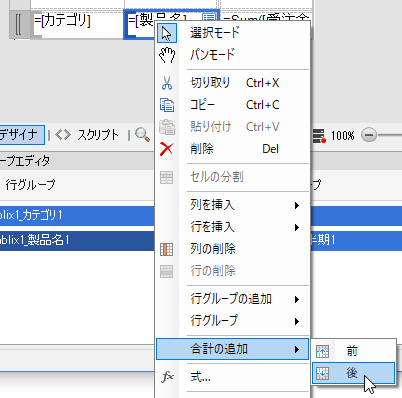This screenshot has width=402, height=398.
Task: Select the 製品名1 row group
Action: [x=77, y=240]
